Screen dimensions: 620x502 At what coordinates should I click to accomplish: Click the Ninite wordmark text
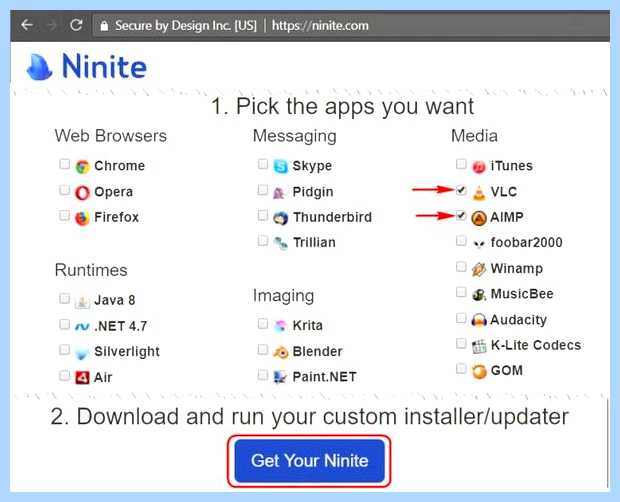tap(104, 66)
